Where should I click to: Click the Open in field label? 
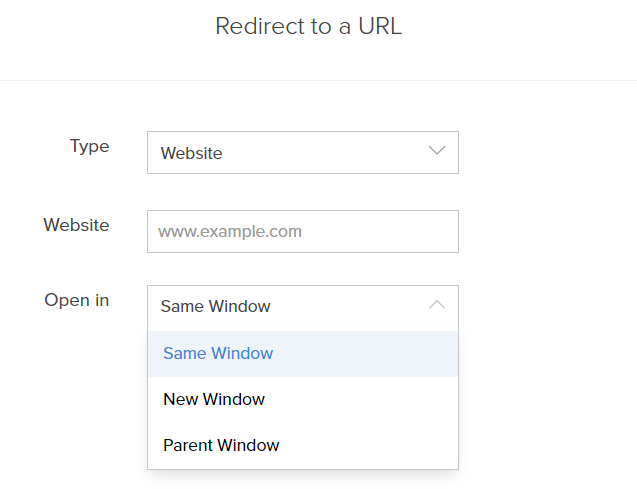[x=77, y=300]
